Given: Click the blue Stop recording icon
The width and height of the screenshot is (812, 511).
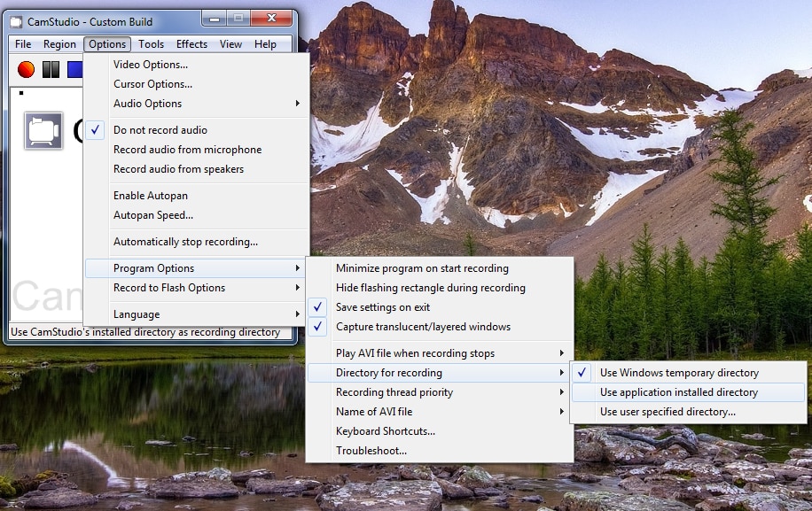Looking at the screenshot, I should coord(75,69).
